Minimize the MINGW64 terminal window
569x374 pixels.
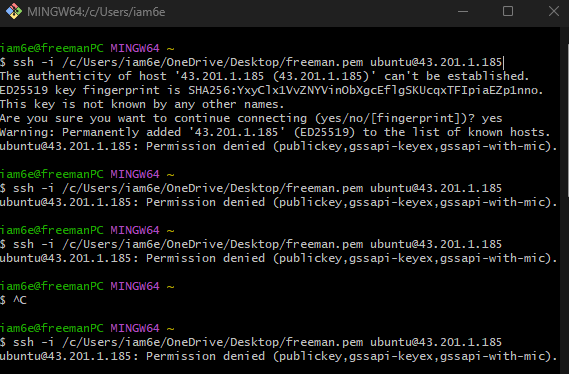click(463, 11)
